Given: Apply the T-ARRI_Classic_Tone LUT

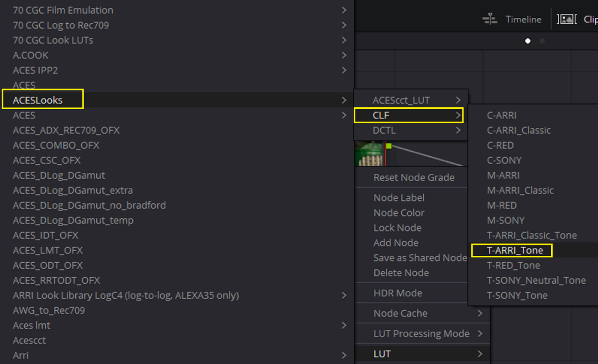Looking at the screenshot, I should point(533,235).
